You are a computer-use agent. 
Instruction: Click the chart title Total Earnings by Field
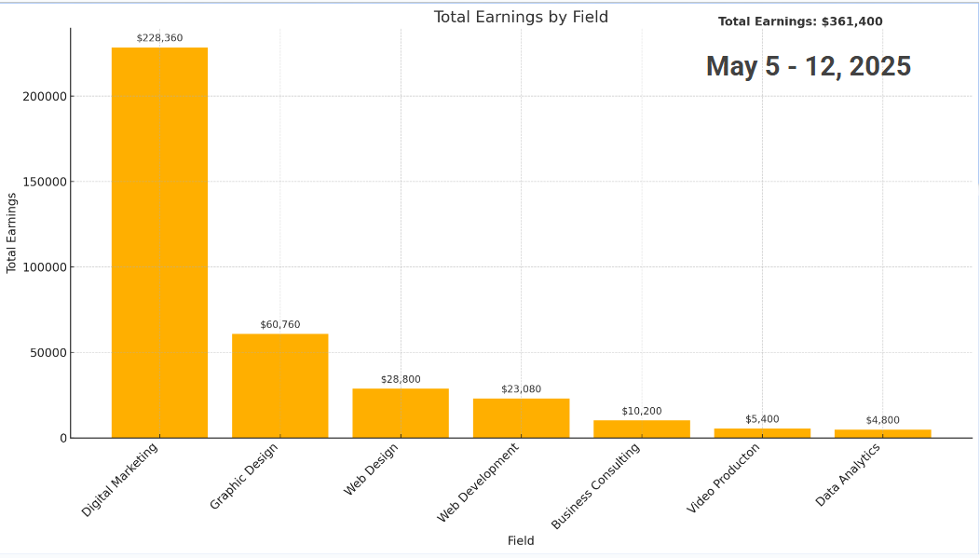click(x=522, y=17)
